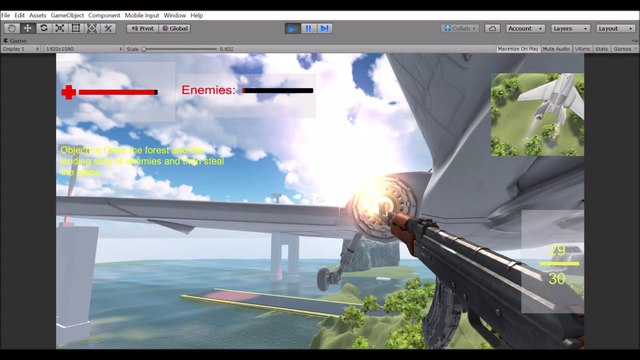Image resolution: width=640 pixels, height=360 pixels.
Task: Open the Layout dropdown
Action: click(x=616, y=29)
